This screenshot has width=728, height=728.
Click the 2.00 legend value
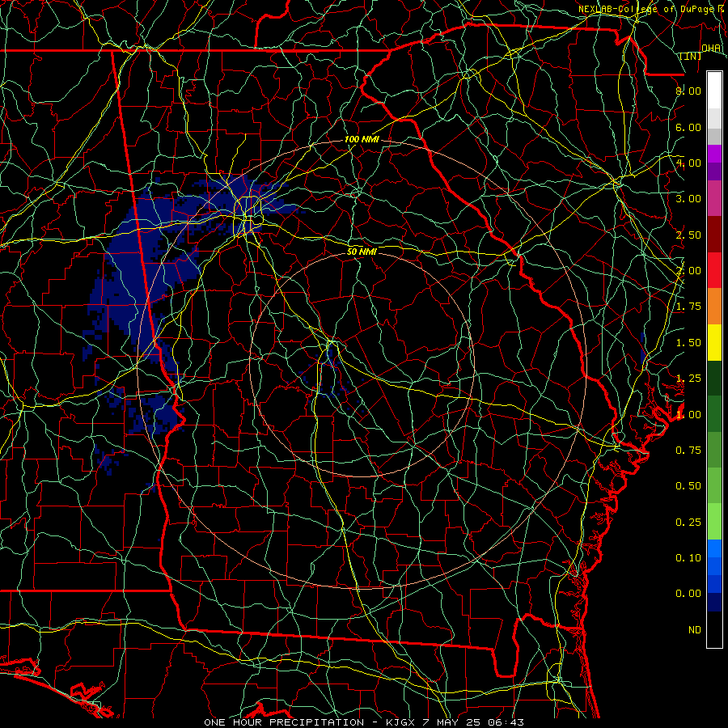point(688,271)
